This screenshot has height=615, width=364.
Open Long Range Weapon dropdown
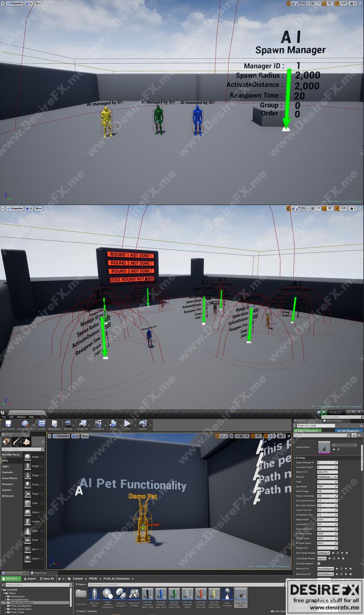(x=322, y=558)
